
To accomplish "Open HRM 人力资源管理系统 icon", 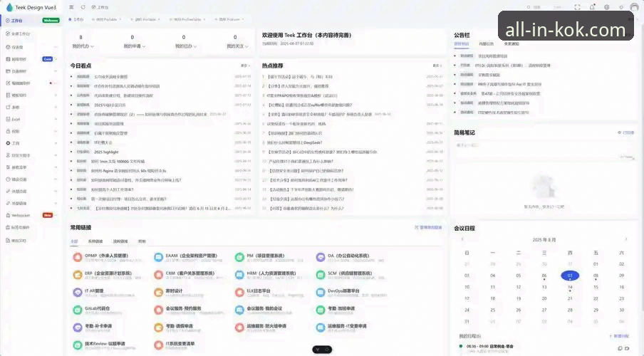I will 239,275.
